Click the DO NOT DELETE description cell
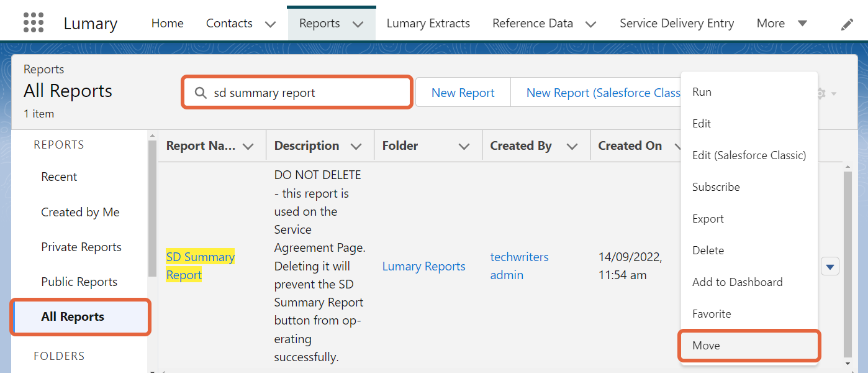The image size is (868, 373). tap(320, 266)
